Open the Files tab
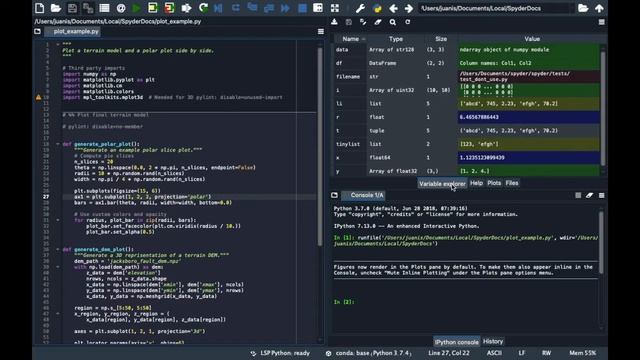Viewport: 640px width, 360px height. [512, 183]
